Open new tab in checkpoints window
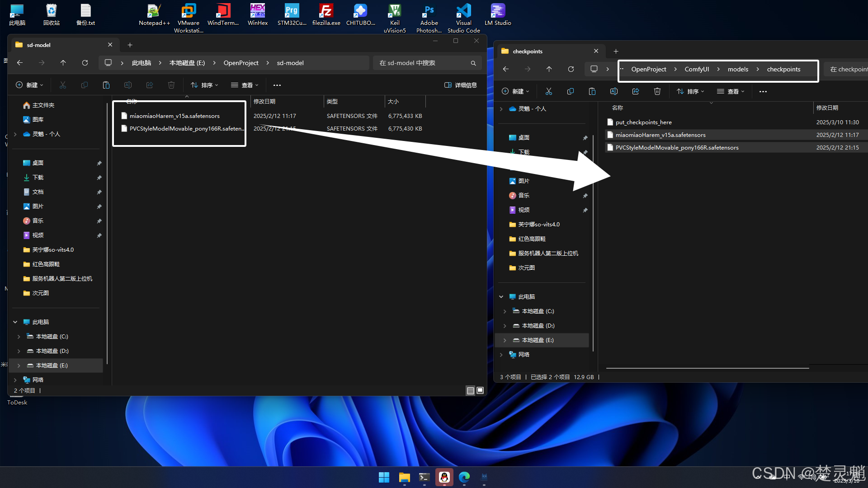The image size is (868, 488). (616, 51)
